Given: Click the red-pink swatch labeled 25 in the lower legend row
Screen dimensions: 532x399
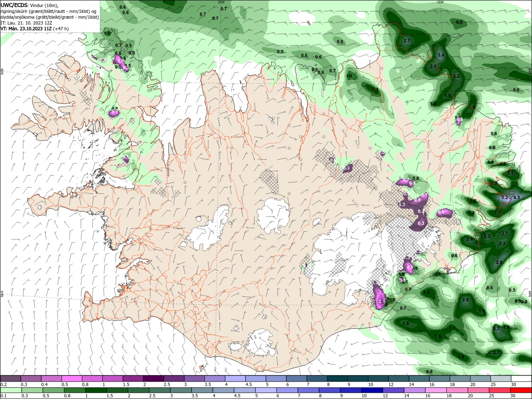Looking at the screenshot, I should click(x=500, y=390).
